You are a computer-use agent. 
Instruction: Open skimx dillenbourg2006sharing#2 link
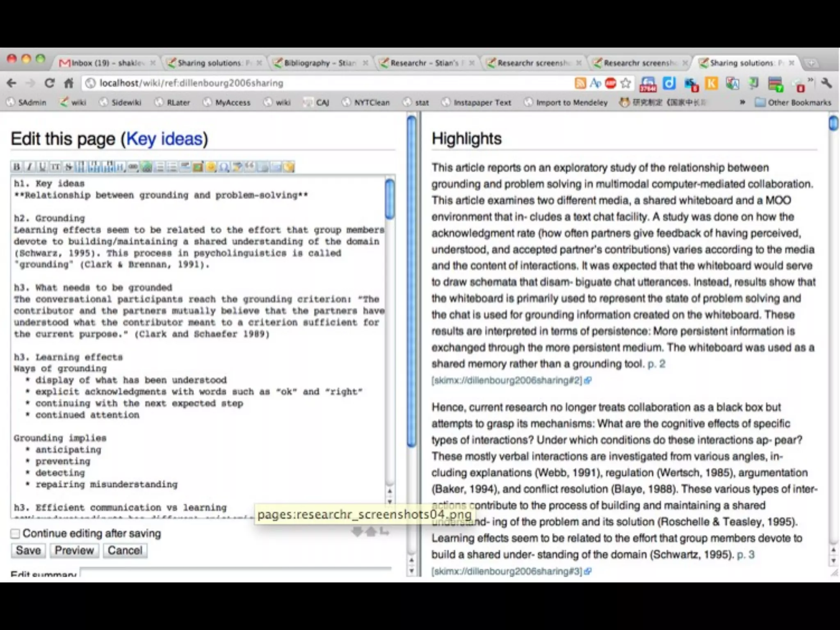(x=507, y=381)
